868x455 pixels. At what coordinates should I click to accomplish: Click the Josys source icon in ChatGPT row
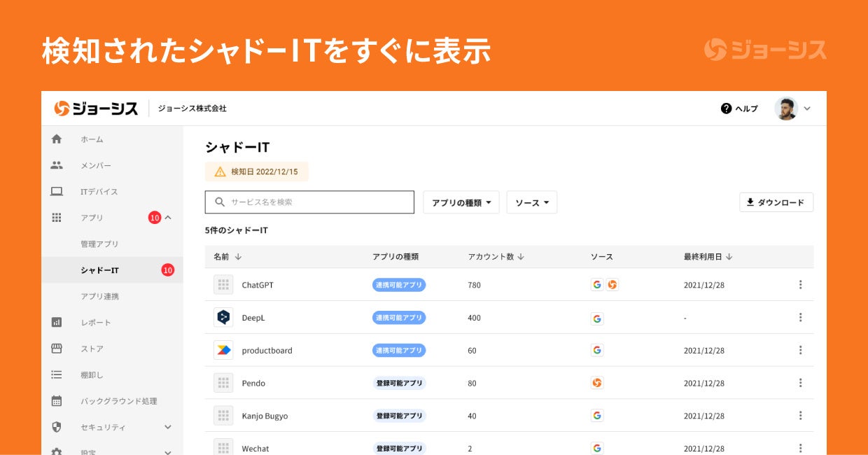click(612, 285)
